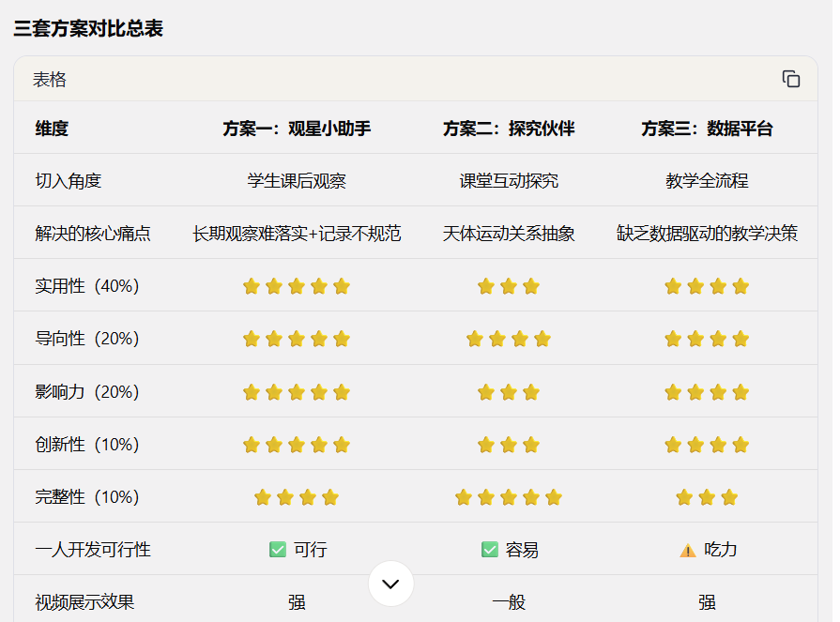Click the heading 三套方案对比总表

click(x=88, y=28)
